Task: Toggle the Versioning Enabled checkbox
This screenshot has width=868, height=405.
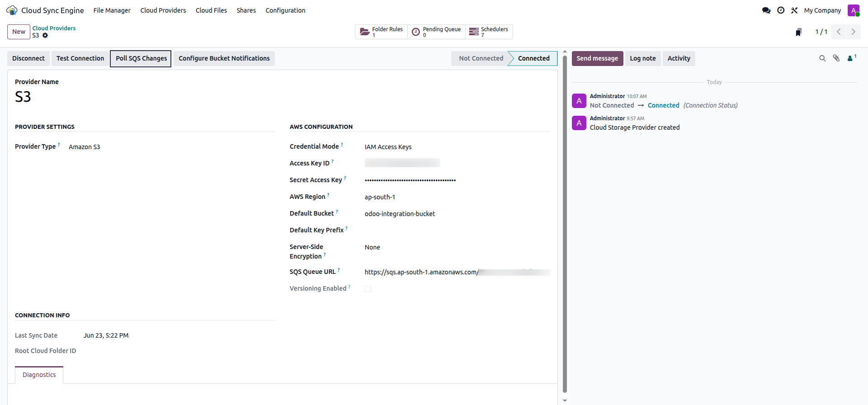Action: point(368,289)
